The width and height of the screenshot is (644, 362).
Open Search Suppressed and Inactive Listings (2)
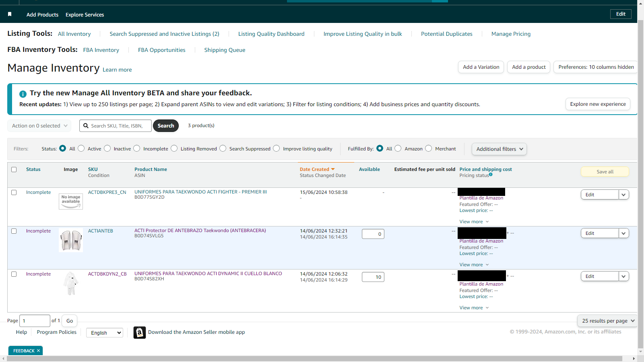tap(164, 34)
